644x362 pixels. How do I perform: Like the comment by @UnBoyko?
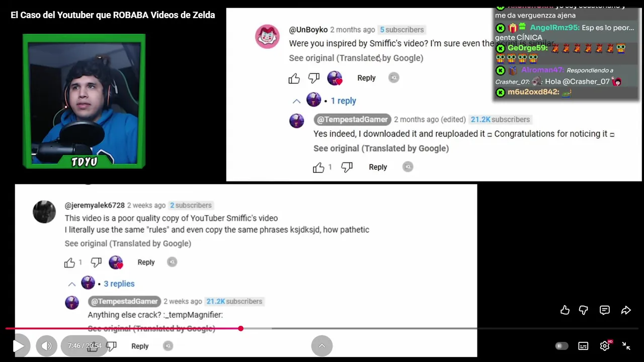click(x=294, y=78)
